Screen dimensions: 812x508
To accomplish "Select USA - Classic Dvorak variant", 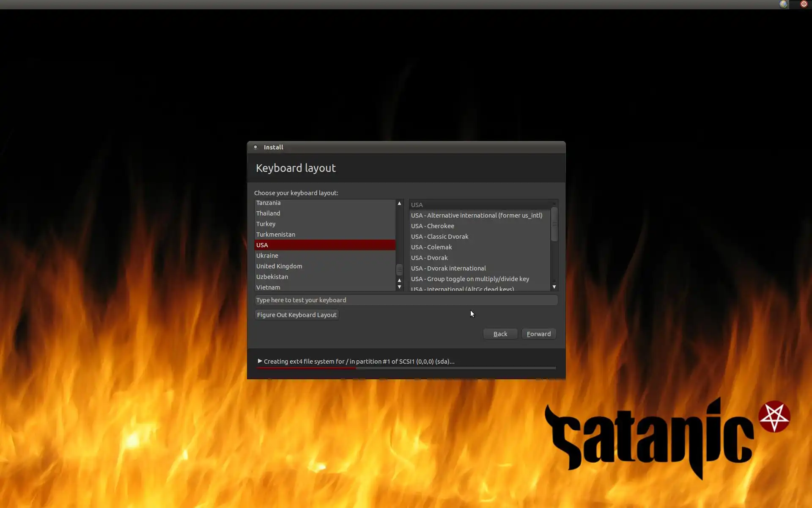I will point(439,237).
